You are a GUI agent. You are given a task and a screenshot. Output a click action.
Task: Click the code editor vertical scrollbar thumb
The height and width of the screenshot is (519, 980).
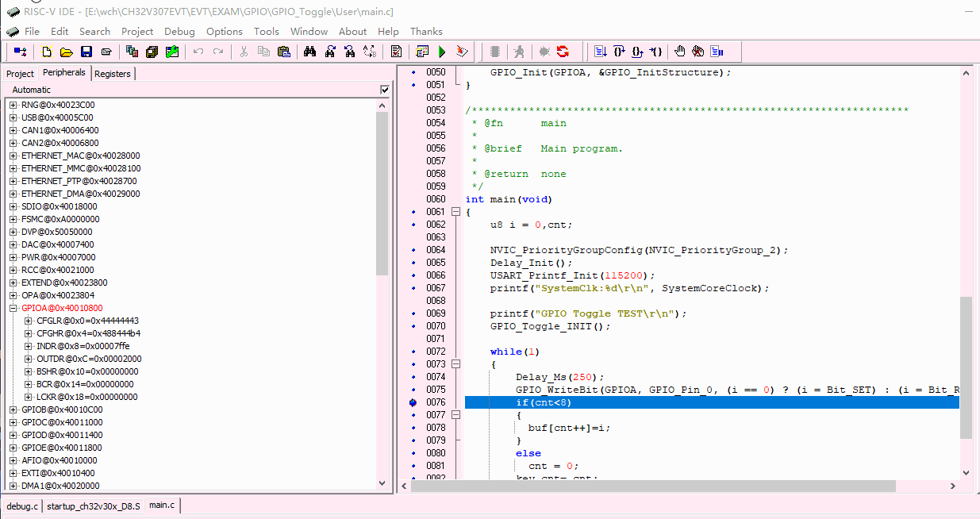point(966,367)
